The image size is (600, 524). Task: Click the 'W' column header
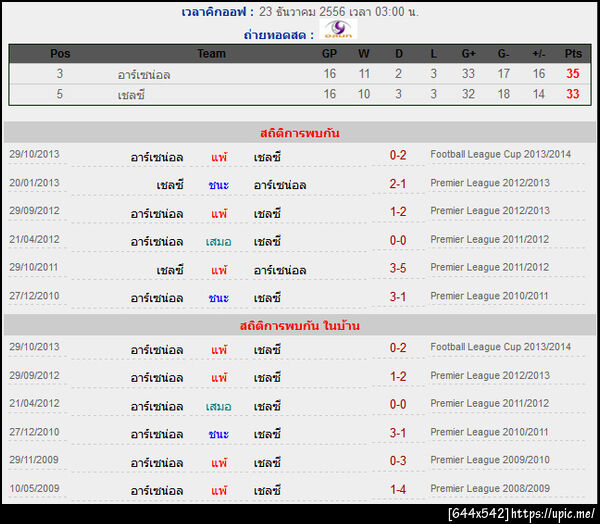pos(364,54)
